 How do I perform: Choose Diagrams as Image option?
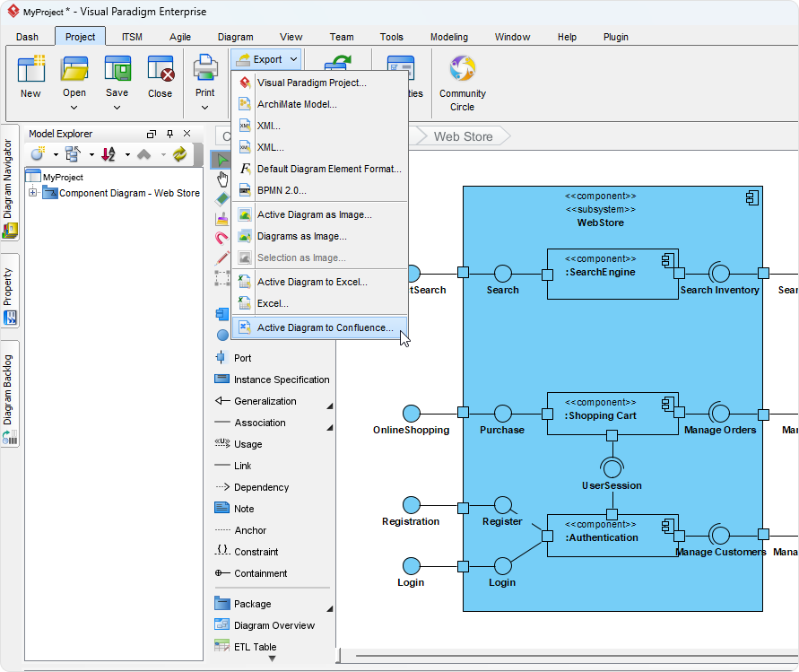click(319, 236)
